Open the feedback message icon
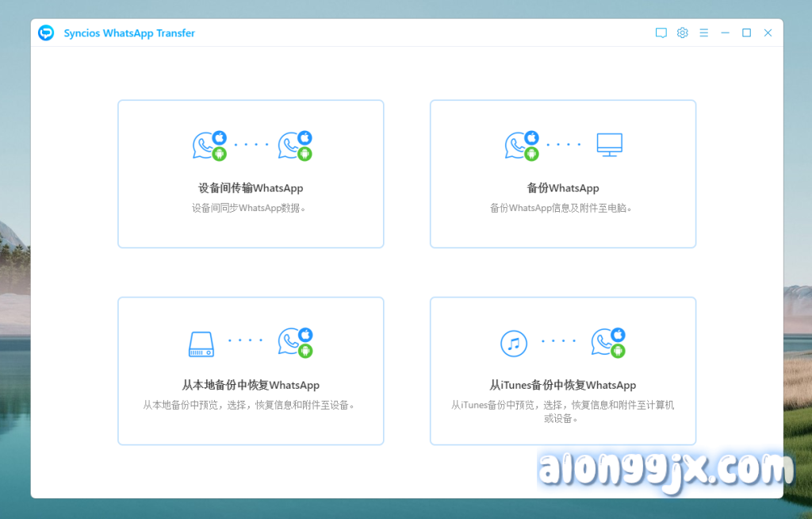This screenshot has width=812, height=519. (x=661, y=33)
